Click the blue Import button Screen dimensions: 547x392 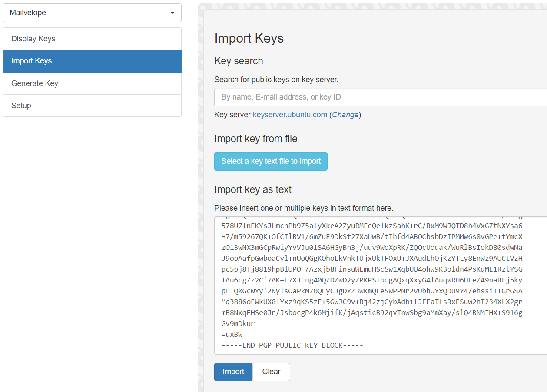(233, 372)
